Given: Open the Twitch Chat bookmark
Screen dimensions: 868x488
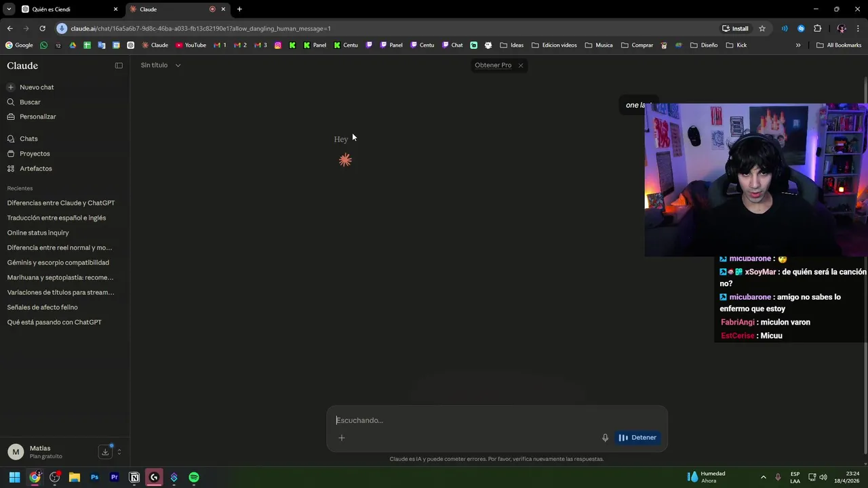Looking at the screenshot, I should point(452,45).
